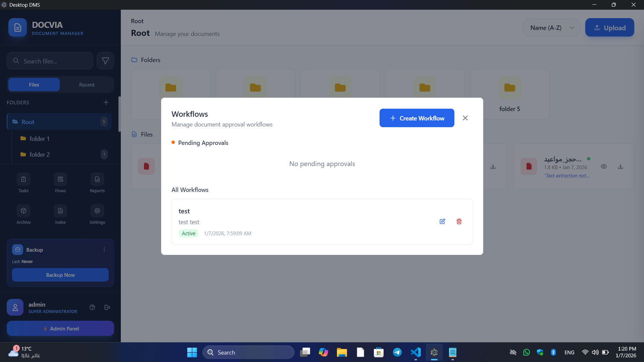Screen dimensions: 644x362
Task: Click the logout icon next to admin
Action: [107, 307]
